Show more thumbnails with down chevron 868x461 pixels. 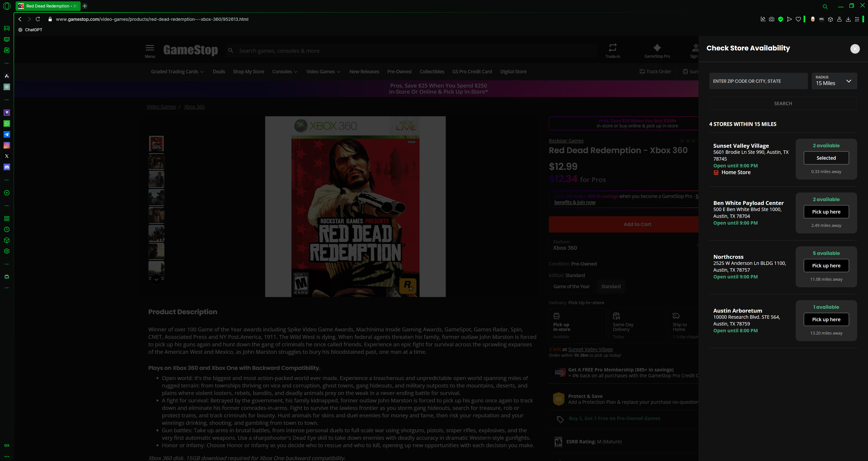click(156, 280)
